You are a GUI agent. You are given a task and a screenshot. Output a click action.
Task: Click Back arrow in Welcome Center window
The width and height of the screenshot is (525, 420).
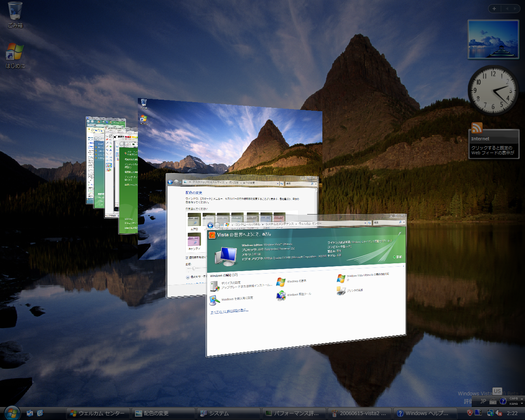pyautogui.click(x=210, y=225)
